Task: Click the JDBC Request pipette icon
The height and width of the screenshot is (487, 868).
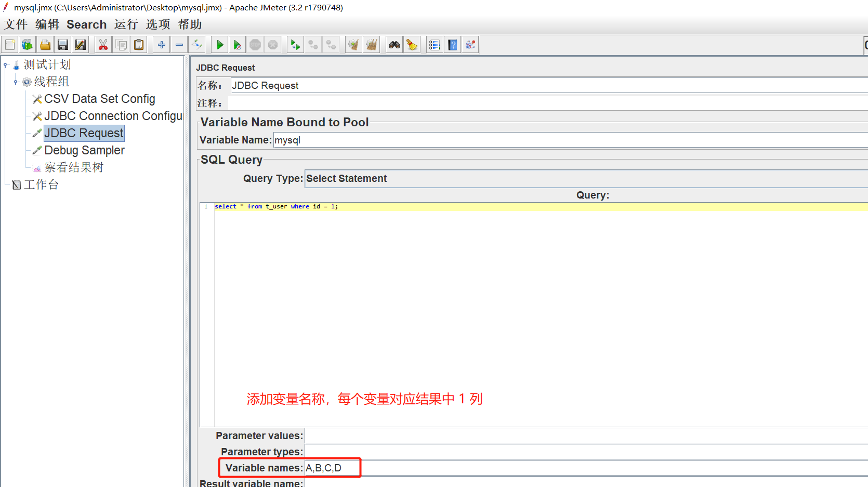Action: (37, 134)
